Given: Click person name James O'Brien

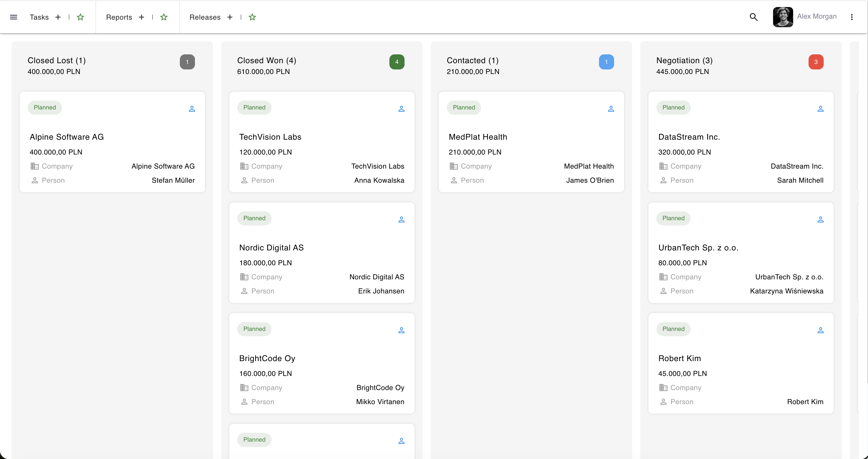Looking at the screenshot, I should 590,180.
